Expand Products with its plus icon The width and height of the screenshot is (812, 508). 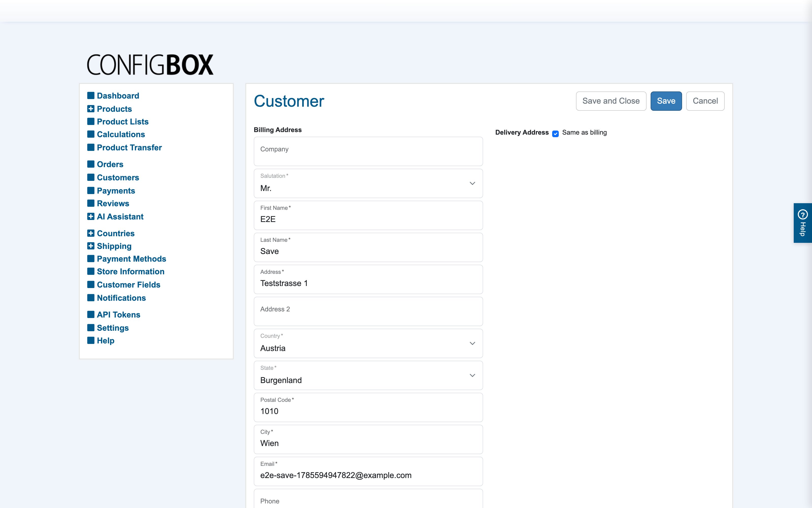click(91, 108)
